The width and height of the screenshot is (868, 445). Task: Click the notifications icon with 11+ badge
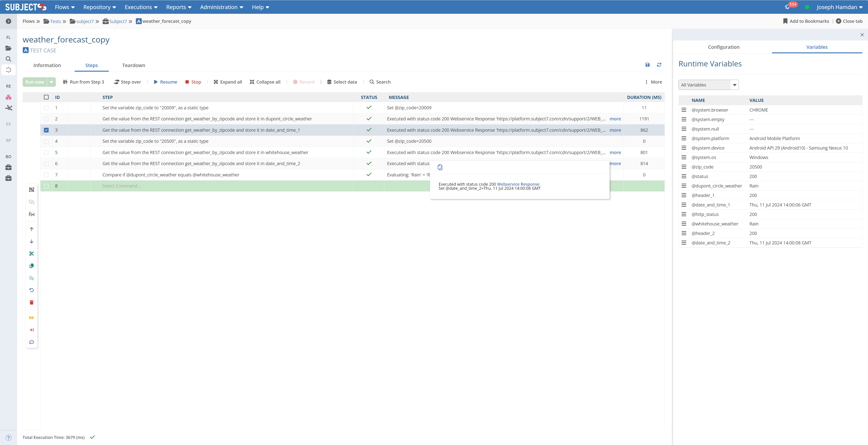click(x=787, y=7)
